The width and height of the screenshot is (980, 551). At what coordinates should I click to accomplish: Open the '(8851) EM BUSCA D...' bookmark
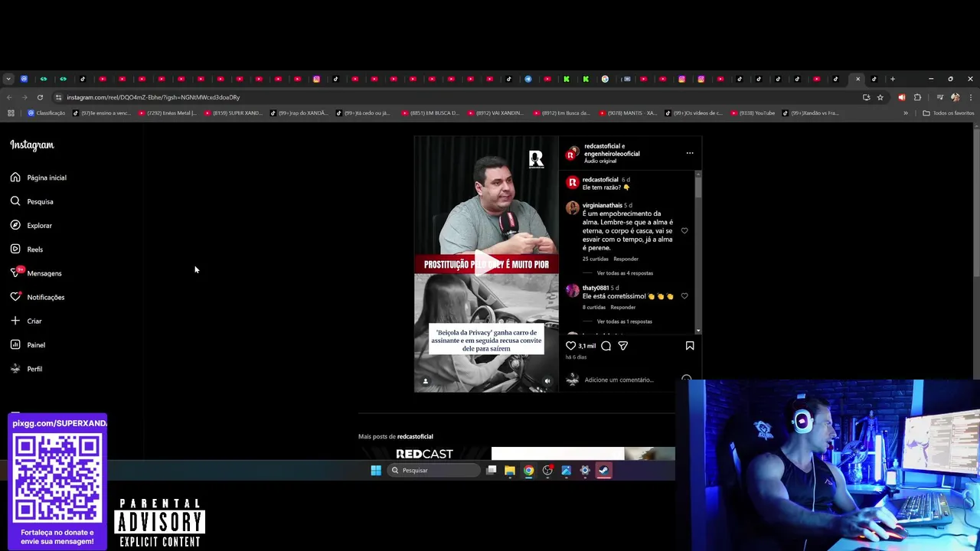[x=430, y=113]
